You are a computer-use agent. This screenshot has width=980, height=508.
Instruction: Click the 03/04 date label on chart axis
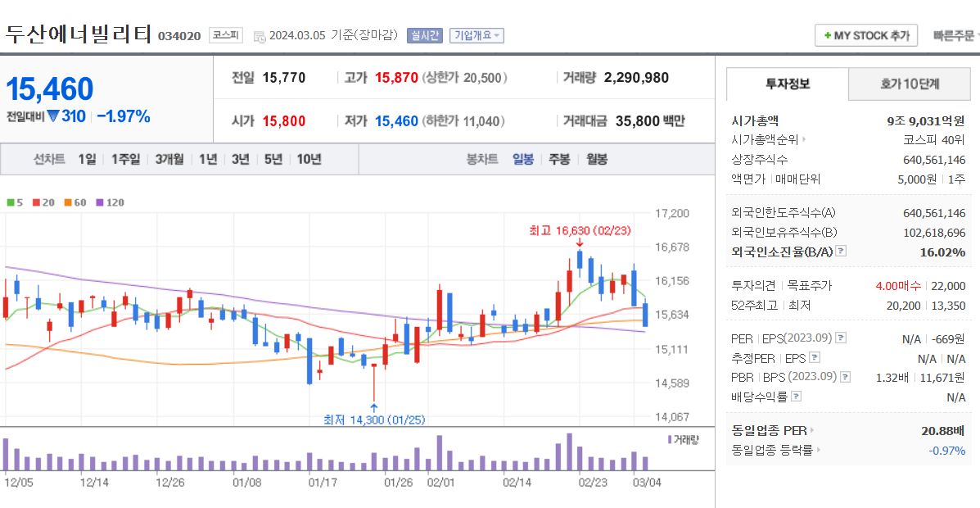click(648, 483)
